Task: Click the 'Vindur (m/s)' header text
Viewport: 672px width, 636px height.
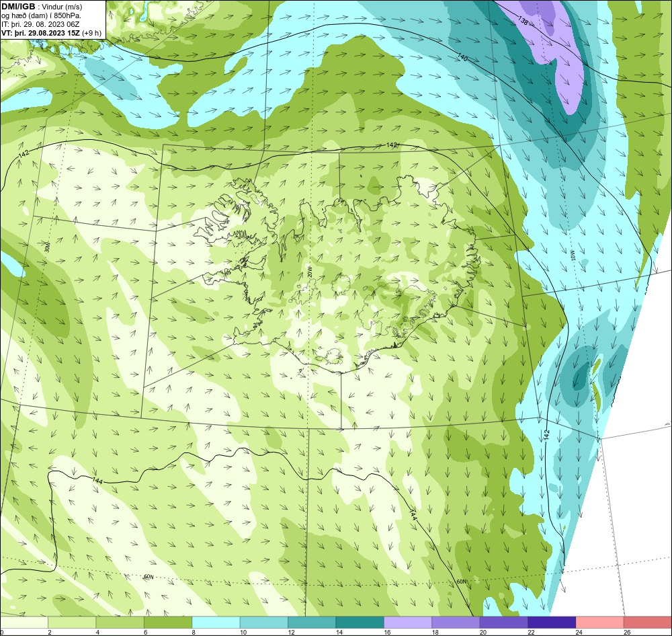Action: (x=63, y=7)
